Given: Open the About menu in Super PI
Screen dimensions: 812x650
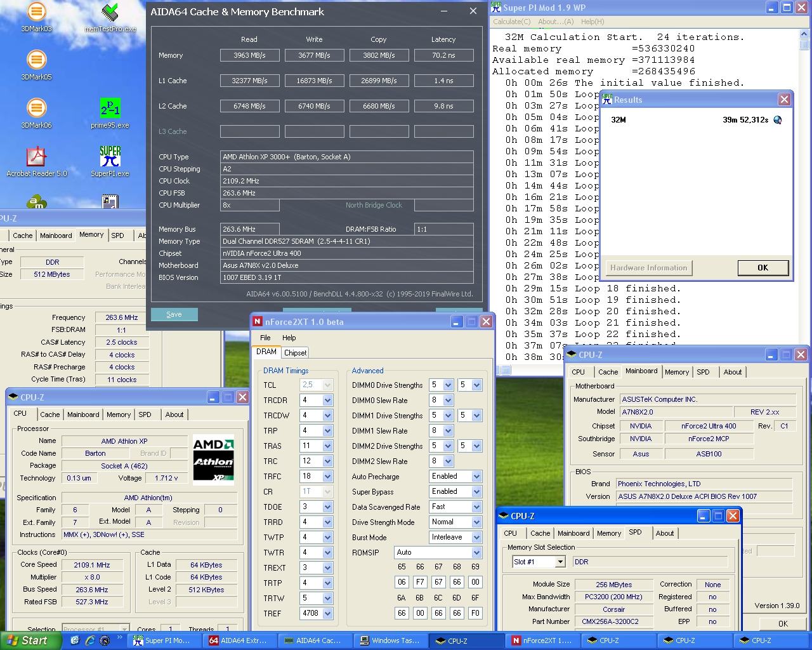Looking at the screenshot, I should [x=556, y=22].
